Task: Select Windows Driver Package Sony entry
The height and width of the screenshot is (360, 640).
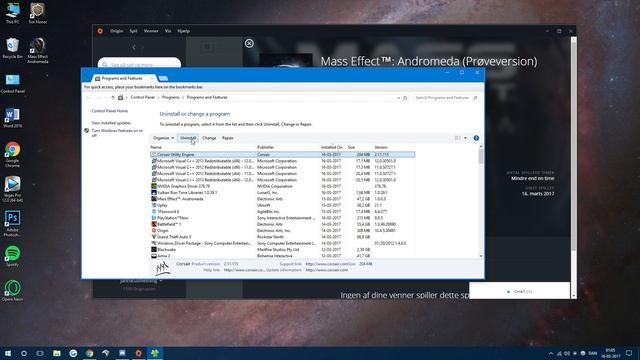Action: point(282,243)
